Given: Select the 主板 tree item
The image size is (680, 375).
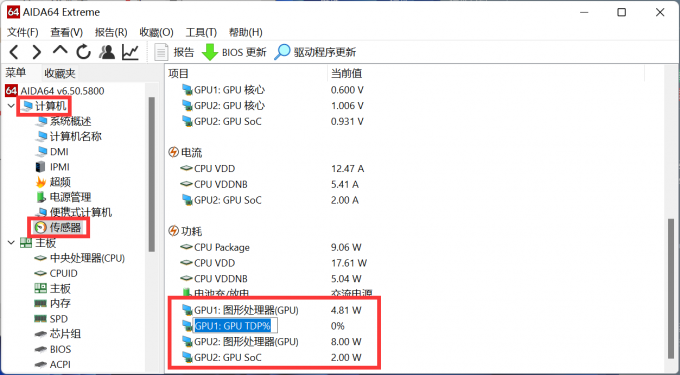Looking at the screenshot, I should [x=38, y=243].
